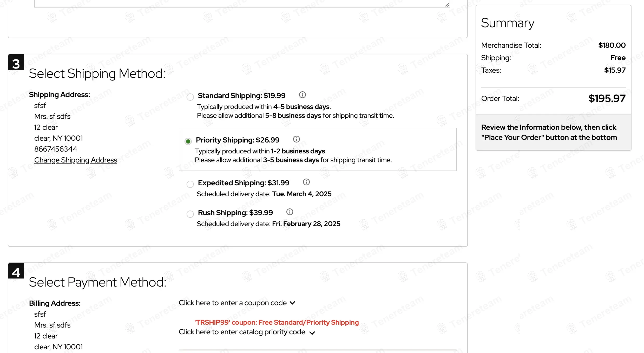This screenshot has width=644, height=353.
Task: Expand coupon code chevron arrow
Action: click(292, 303)
